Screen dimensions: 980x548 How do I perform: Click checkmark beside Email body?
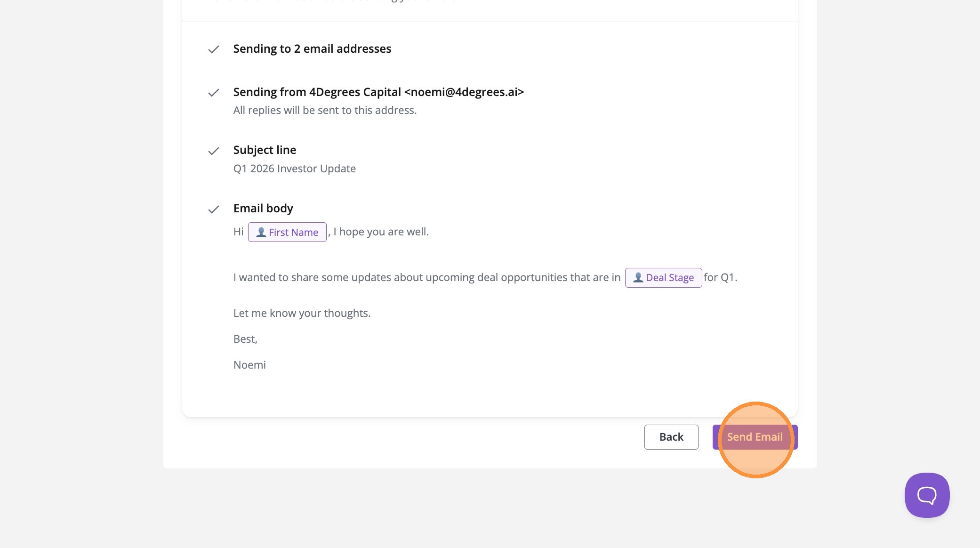[x=214, y=210]
